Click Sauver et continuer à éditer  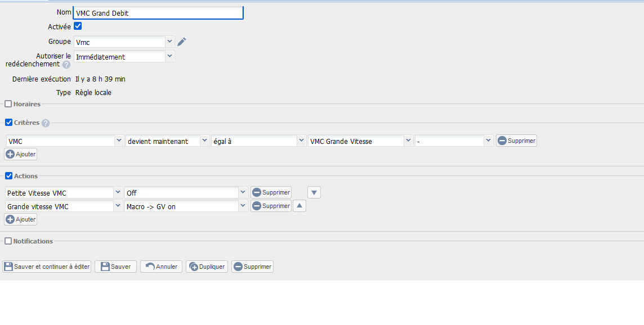[47, 267]
